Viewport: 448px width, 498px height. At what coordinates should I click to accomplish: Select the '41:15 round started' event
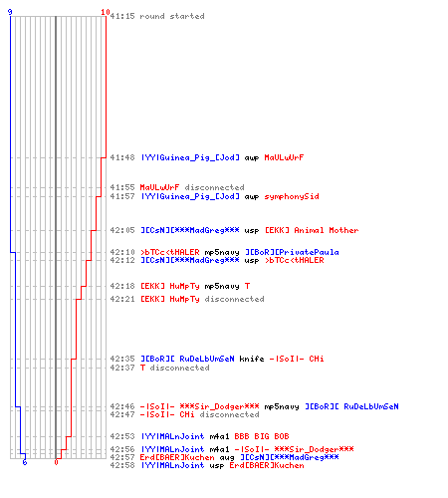coord(157,16)
